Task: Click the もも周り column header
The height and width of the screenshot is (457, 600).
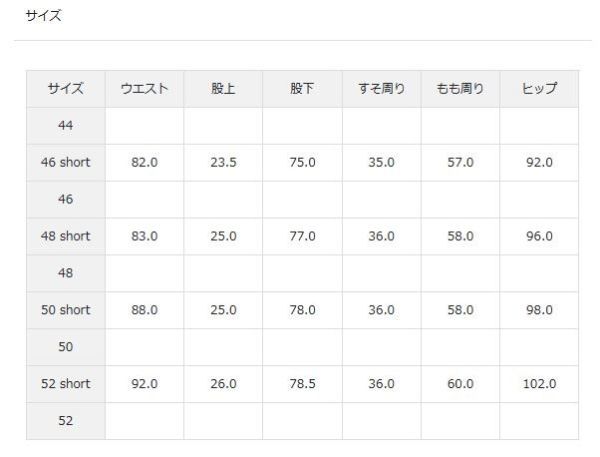Action: tap(460, 89)
